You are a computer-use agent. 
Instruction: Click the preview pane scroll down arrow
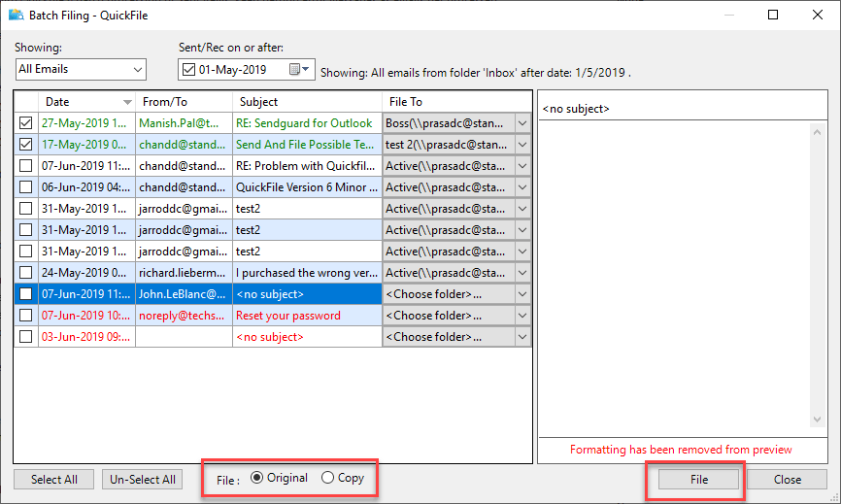(817, 420)
